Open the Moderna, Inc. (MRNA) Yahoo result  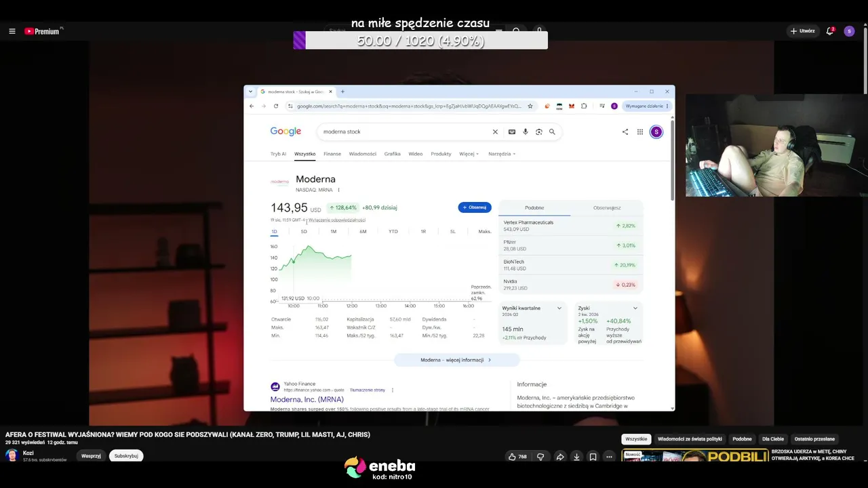pyautogui.click(x=307, y=400)
